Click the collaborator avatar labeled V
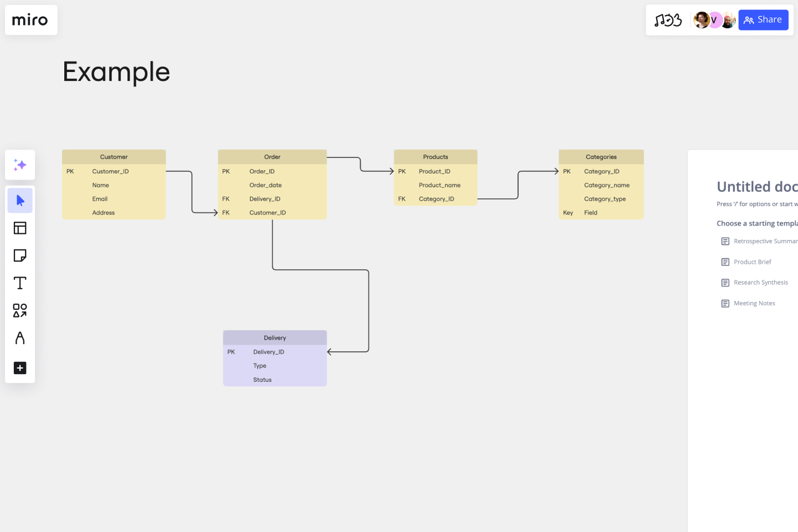798x532 pixels. coord(714,21)
